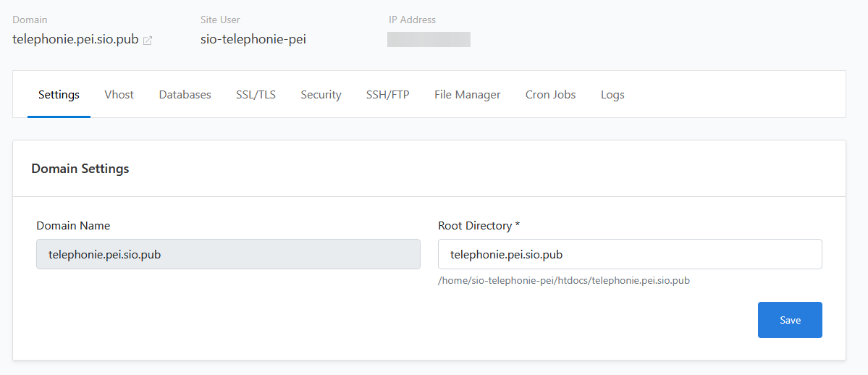Click the Domain Settings heading
The image size is (868, 375).
click(x=80, y=169)
